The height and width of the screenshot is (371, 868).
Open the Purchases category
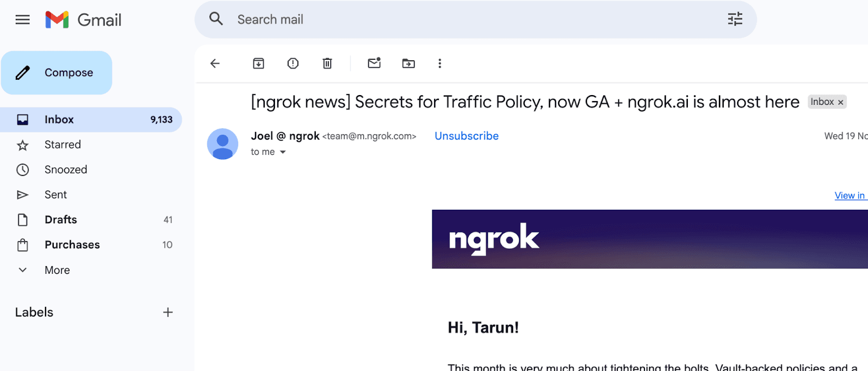tap(91, 244)
